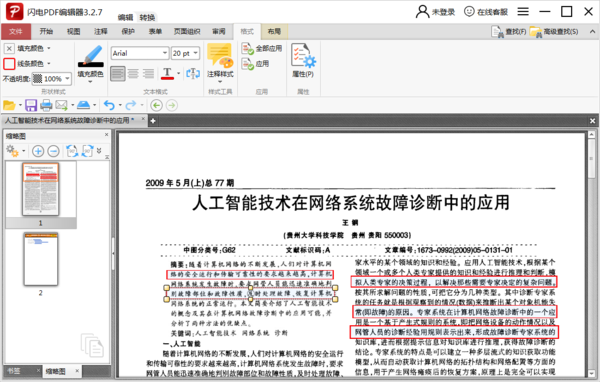Click the 未登录 user account icon
Viewport: 600px width, 382px height.
422,11
